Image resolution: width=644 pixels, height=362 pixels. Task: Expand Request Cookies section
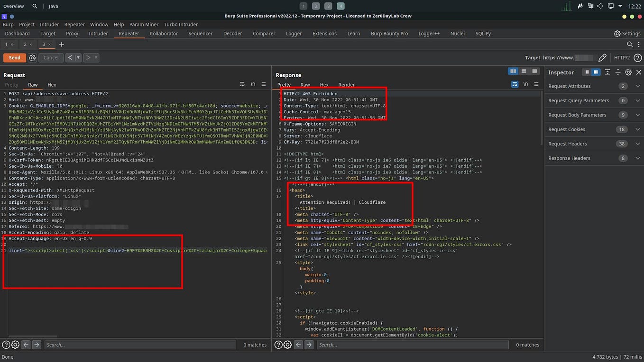pos(638,129)
